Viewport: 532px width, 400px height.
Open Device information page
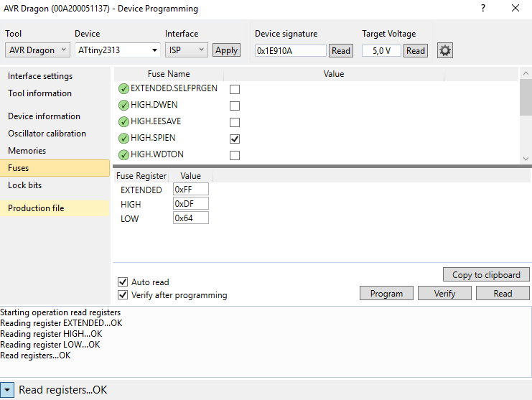pyautogui.click(x=44, y=116)
